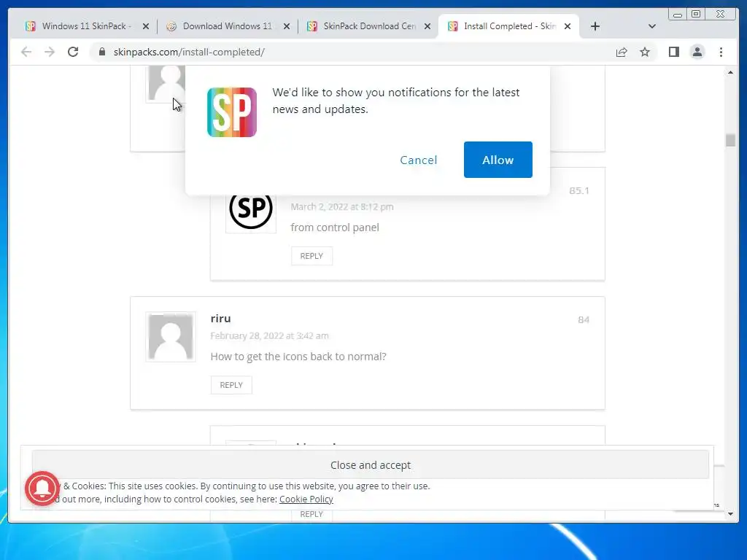Viewport: 747px width, 560px height.
Task: Reload the current page
Action: coord(73,52)
